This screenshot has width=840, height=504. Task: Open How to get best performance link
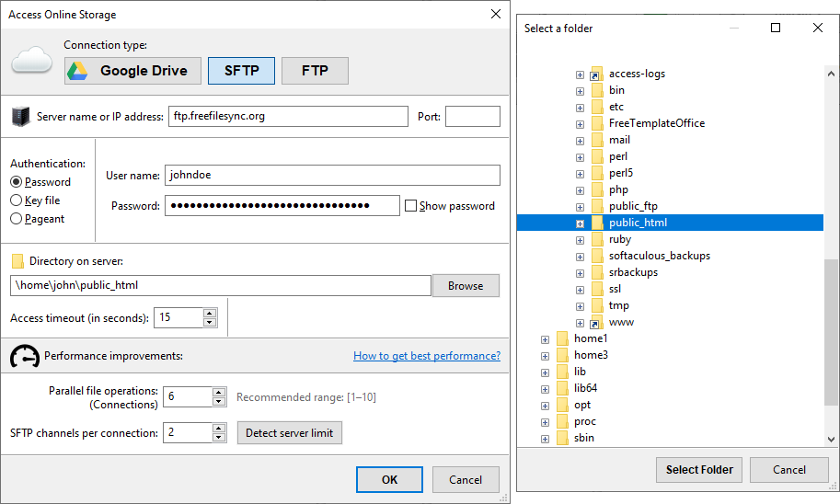coord(426,356)
